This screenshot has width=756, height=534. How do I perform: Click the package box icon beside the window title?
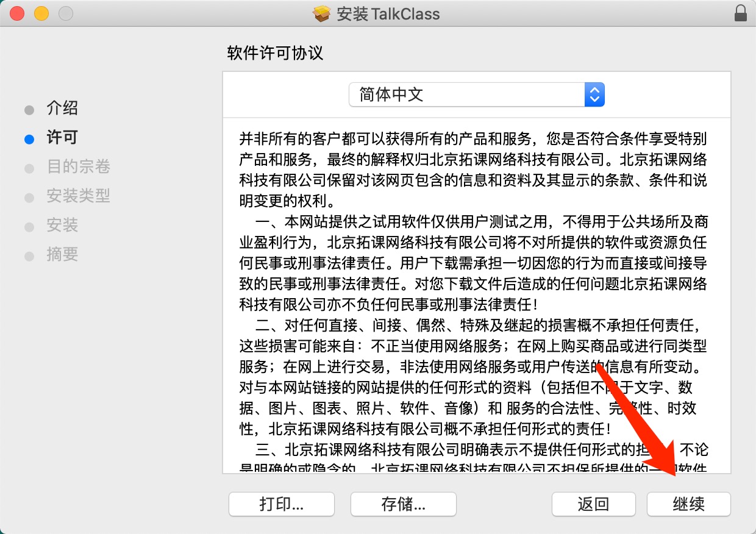[321, 13]
